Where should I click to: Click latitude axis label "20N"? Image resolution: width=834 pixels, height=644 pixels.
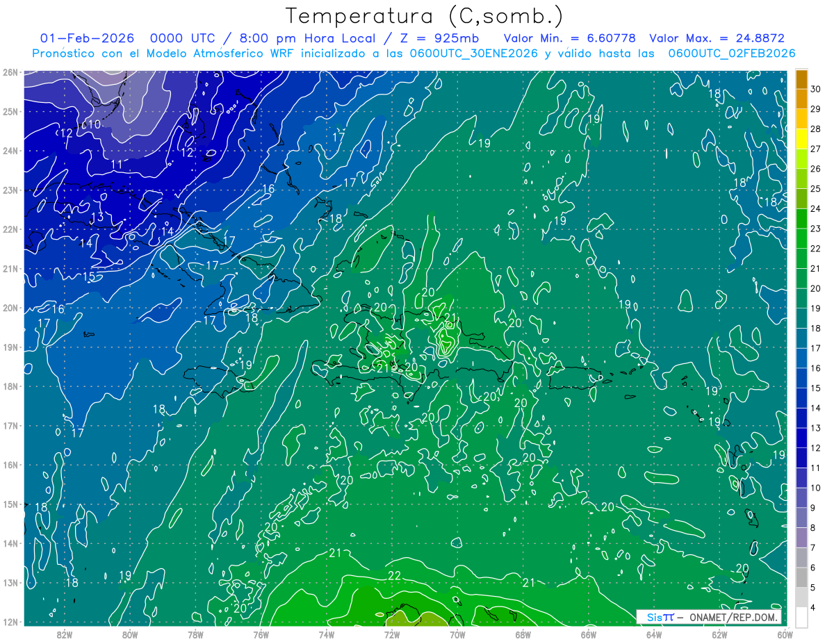(10, 308)
